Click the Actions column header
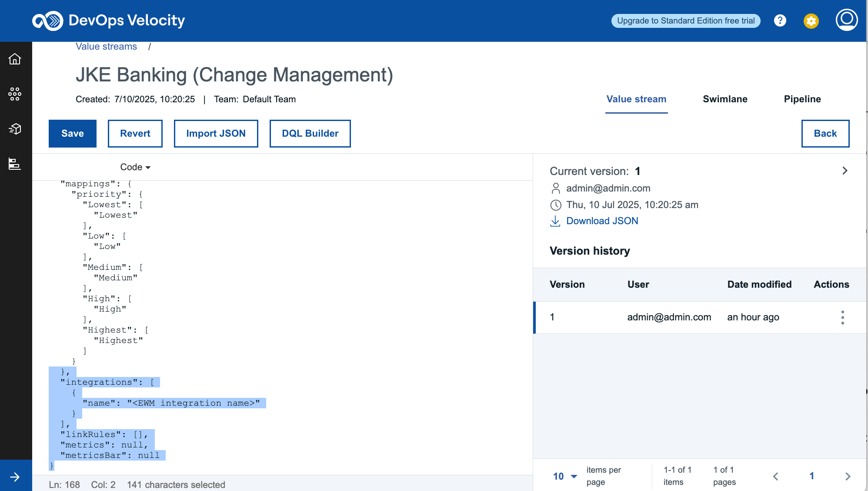Image resolution: width=868 pixels, height=491 pixels. coord(831,285)
